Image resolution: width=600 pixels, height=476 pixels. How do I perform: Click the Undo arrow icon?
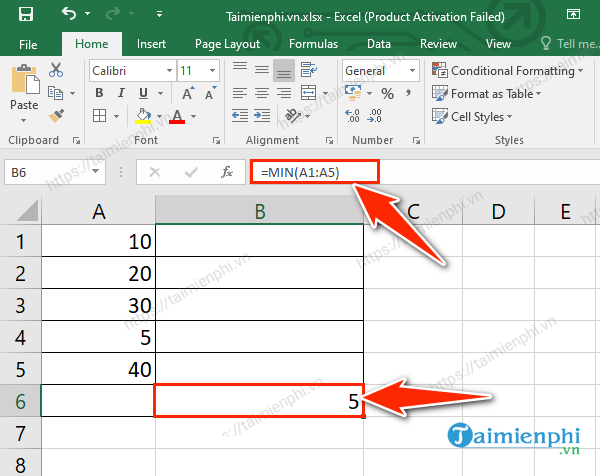click(x=69, y=14)
